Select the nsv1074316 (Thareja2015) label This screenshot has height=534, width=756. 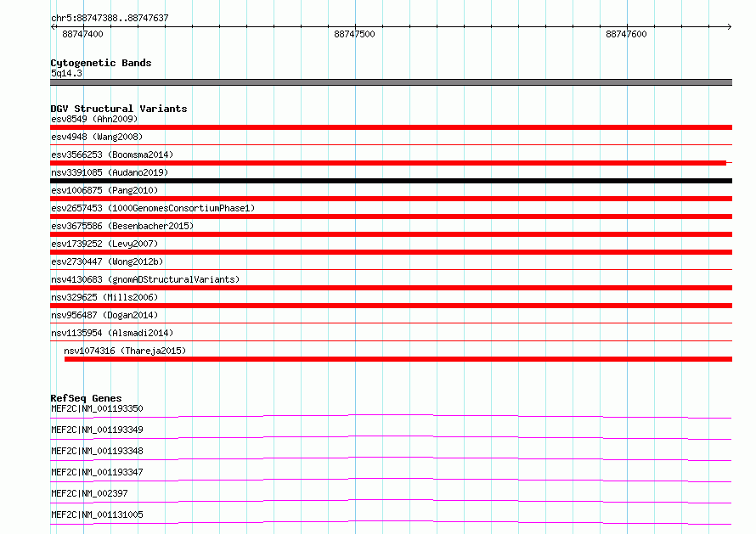[x=125, y=351]
